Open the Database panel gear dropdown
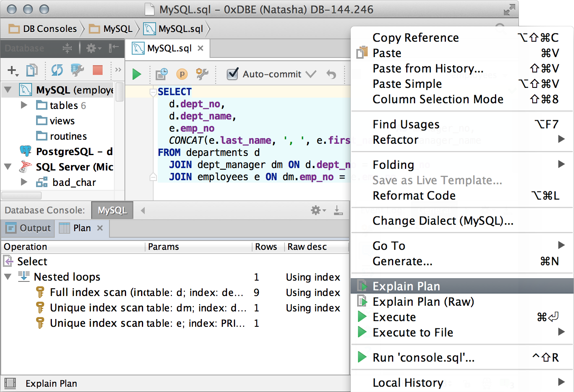Image resolution: width=574 pixels, height=392 pixels. [94, 48]
